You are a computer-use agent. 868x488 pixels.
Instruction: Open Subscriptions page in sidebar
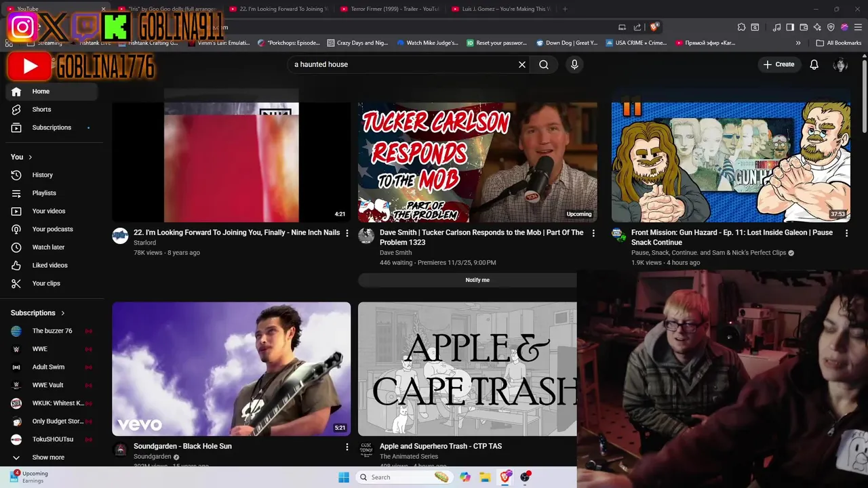pos(52,127)
